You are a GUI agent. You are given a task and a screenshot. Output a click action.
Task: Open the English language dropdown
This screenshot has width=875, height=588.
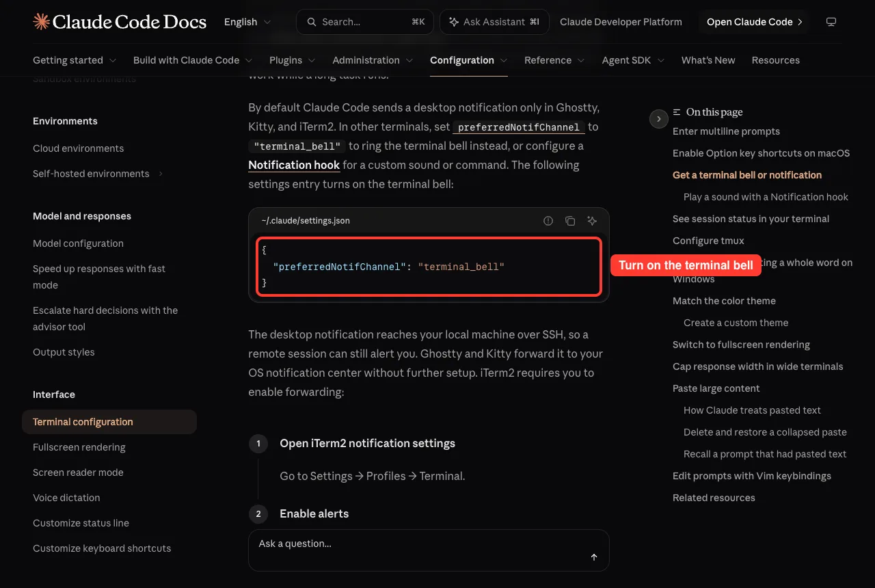(247, 22)
